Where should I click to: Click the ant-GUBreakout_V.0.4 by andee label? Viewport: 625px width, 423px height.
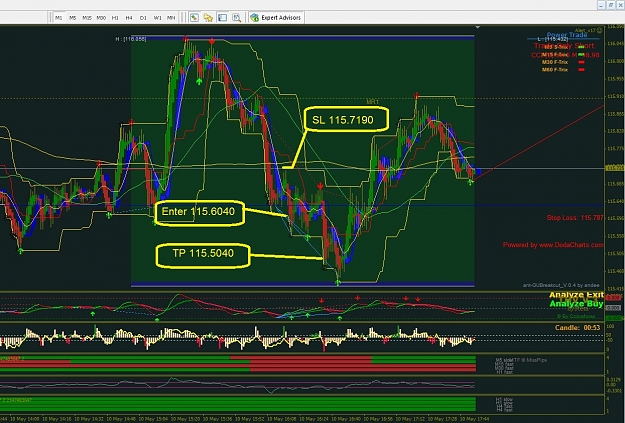coord(561,285)
